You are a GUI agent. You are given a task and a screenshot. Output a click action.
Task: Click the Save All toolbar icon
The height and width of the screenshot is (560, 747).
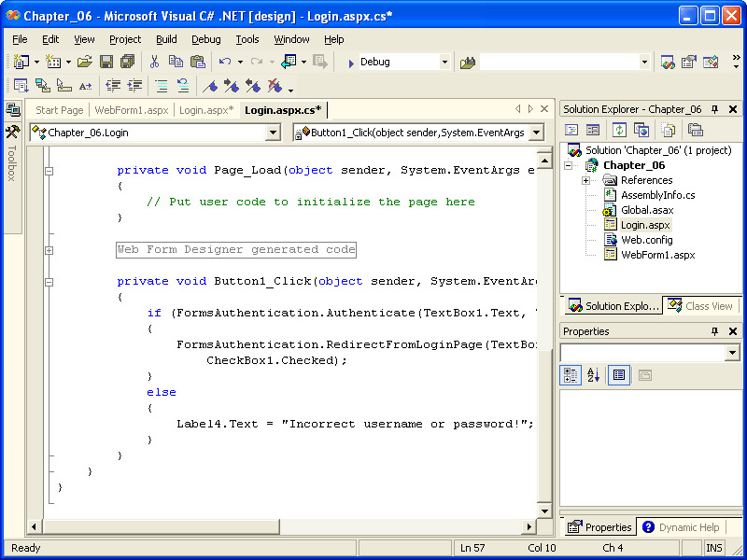tap(126, 62)
